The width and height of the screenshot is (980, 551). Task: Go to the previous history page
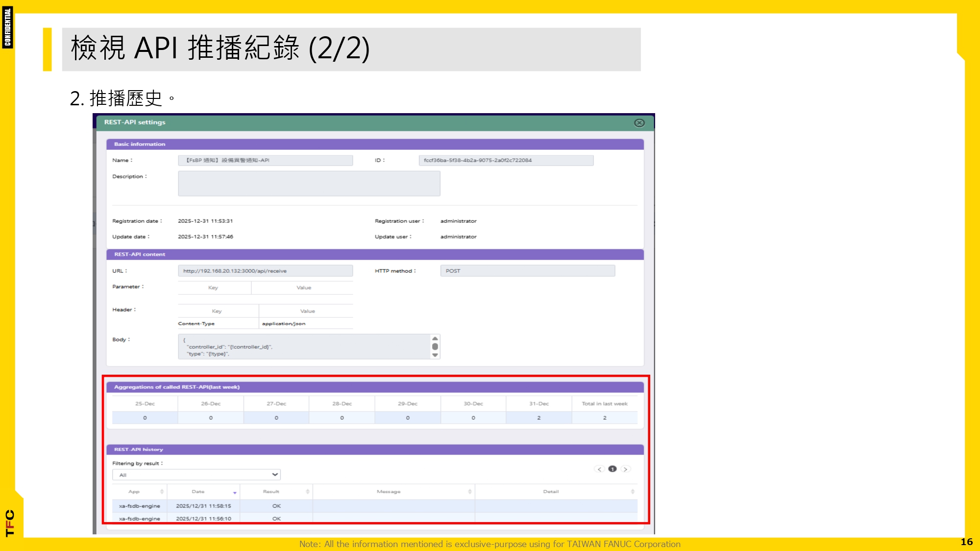[x=598, y=469]
